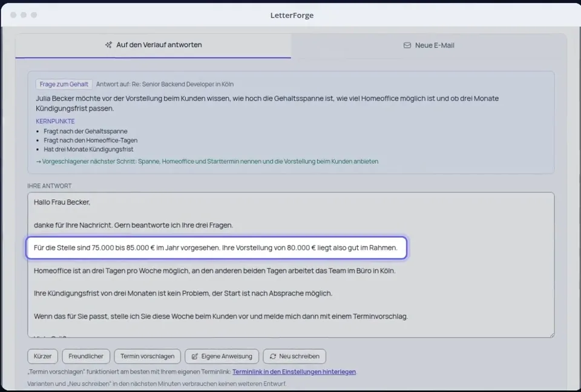Click the "KERNPUNKTE" heading
This screenshot has height=392, width=581.
click(x=55, y=121)
